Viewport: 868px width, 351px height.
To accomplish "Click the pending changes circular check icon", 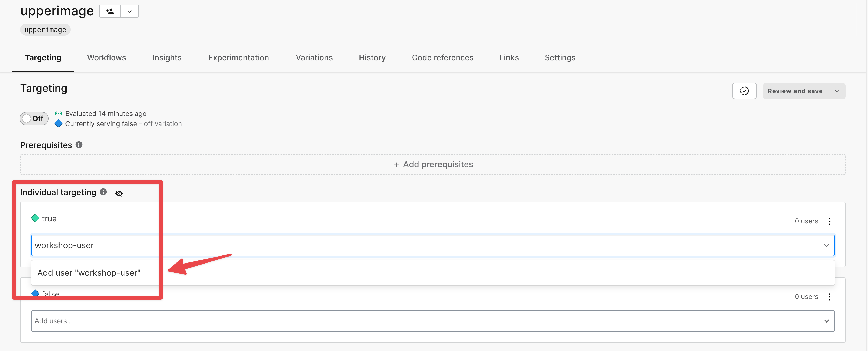I will point(744,91).
